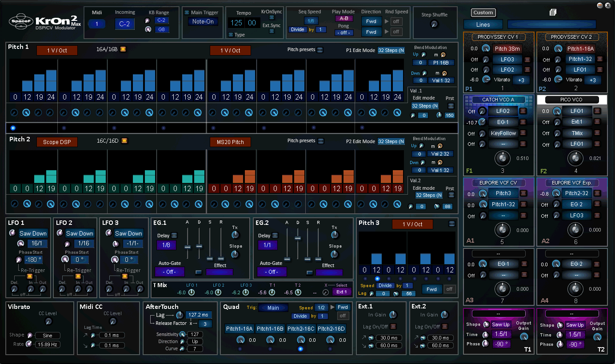The image size is (615, 364).
Task: Click the PICO VCO large output knob
Action: [x=575, y=158]
